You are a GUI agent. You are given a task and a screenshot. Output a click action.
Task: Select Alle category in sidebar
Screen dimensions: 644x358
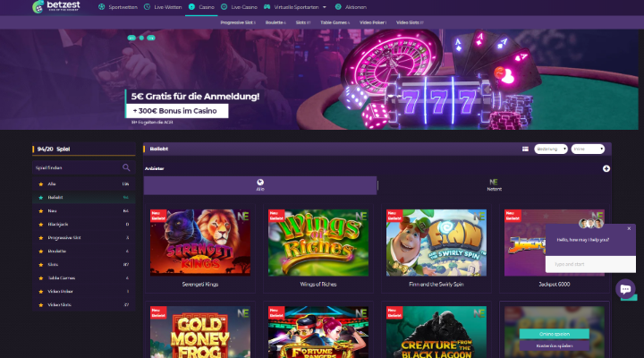pos(84,184)
